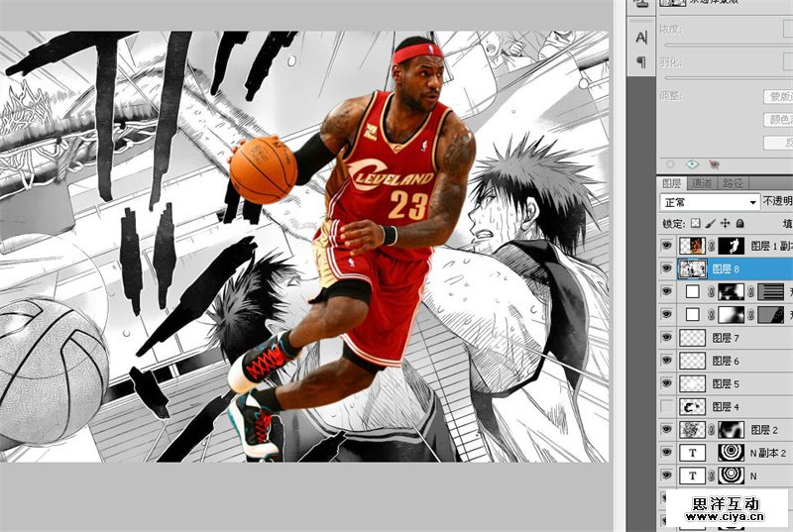Select the 图层 6 layer thumbnail
The height and width of the screenshot is (532, 793).
692,361
